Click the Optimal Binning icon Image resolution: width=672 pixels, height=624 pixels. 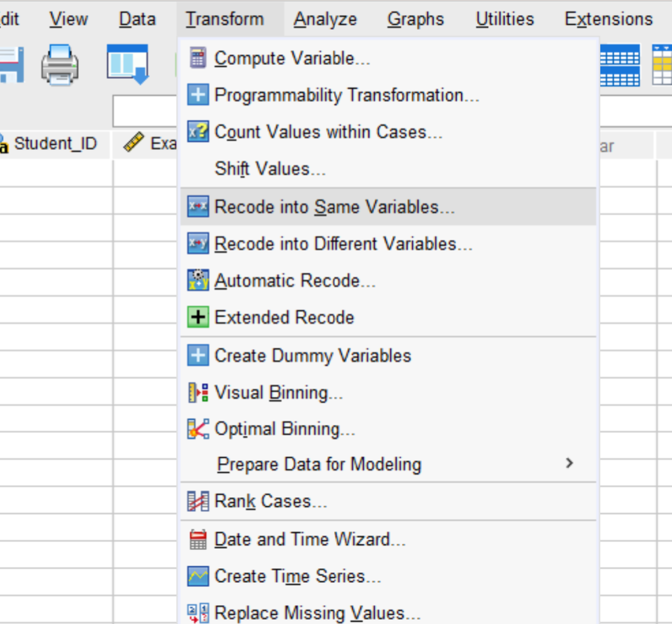[x=197, y=429]
